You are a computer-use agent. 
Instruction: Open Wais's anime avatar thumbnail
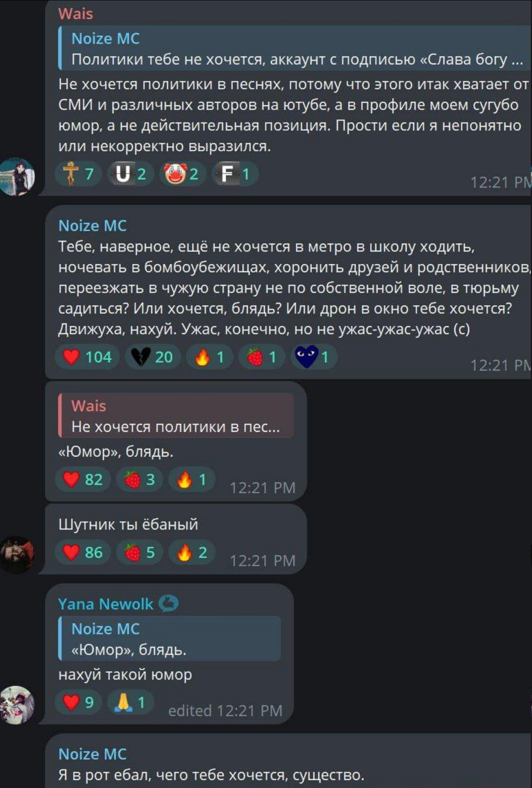pyautogui.click(x=18, y=176)
